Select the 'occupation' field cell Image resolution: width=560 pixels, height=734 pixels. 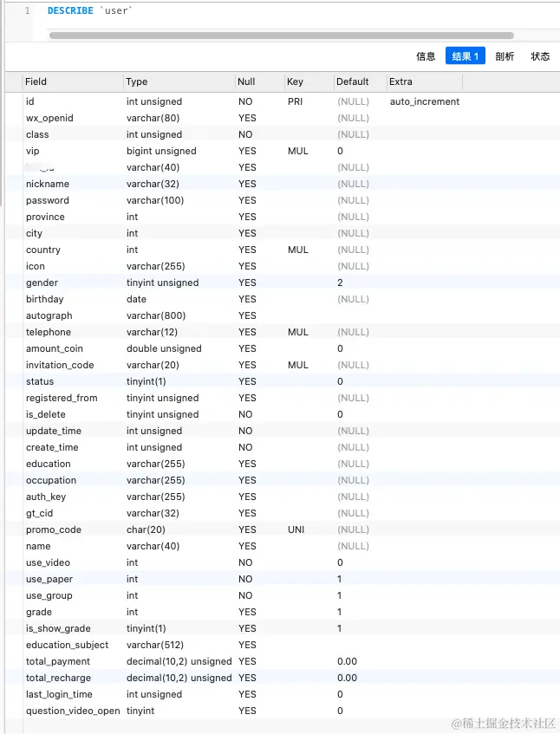pos(51,480)
